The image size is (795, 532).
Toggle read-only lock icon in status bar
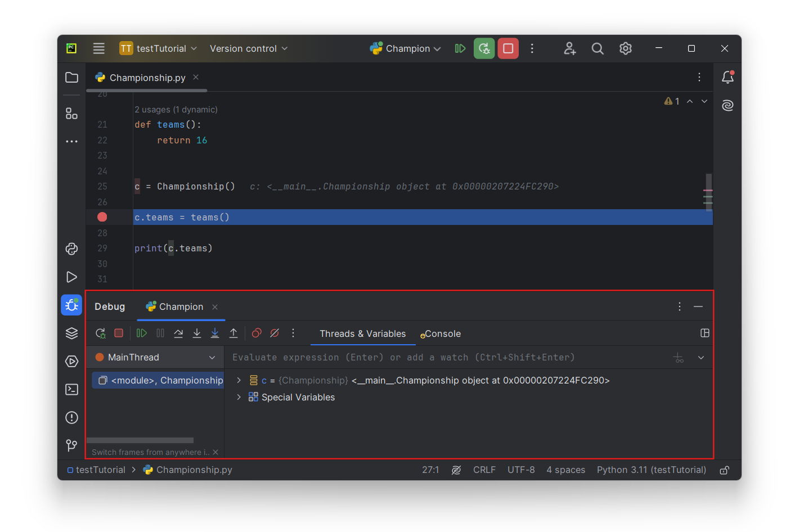(725, 470)
